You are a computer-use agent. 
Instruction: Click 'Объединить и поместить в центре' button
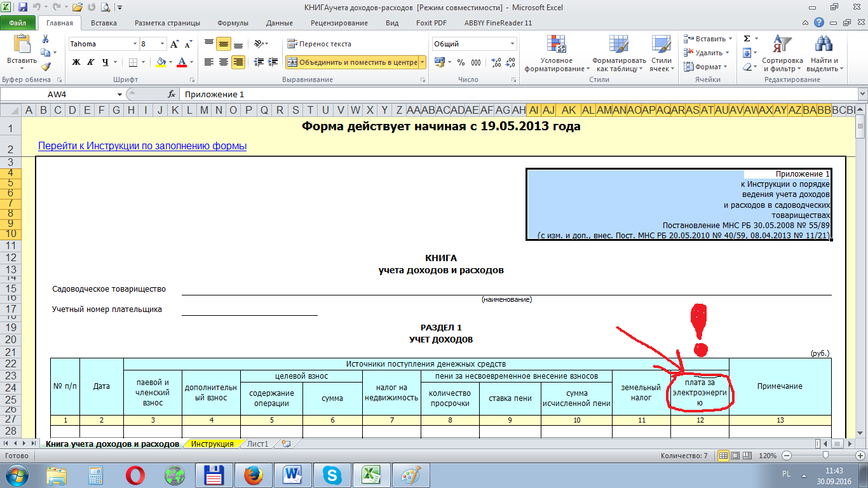(351, 62)
